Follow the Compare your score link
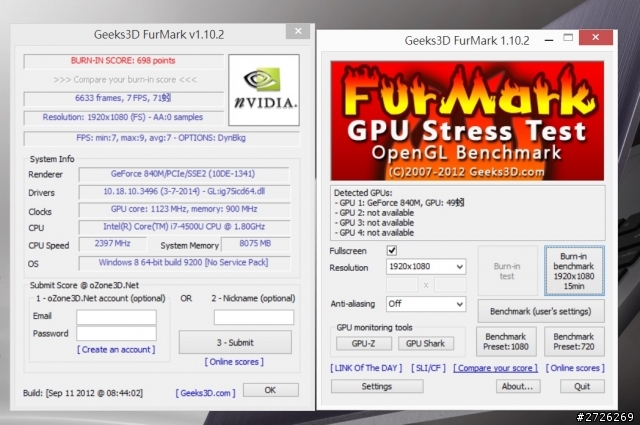This screenshot has width=640, height=425. click(496, 368)
